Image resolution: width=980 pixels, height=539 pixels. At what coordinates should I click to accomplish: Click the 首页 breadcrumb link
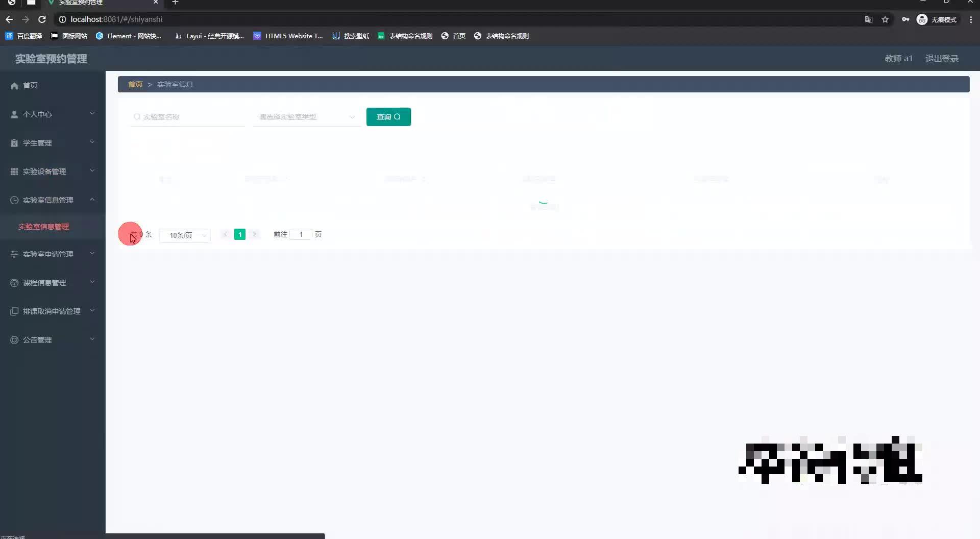click(x=135, y=84)
